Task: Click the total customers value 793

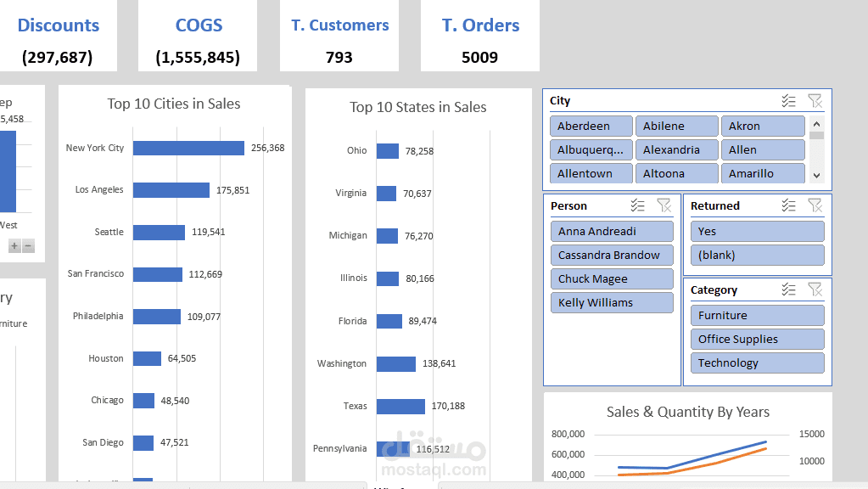Action: pyautogui.click(x=339, y=58)
